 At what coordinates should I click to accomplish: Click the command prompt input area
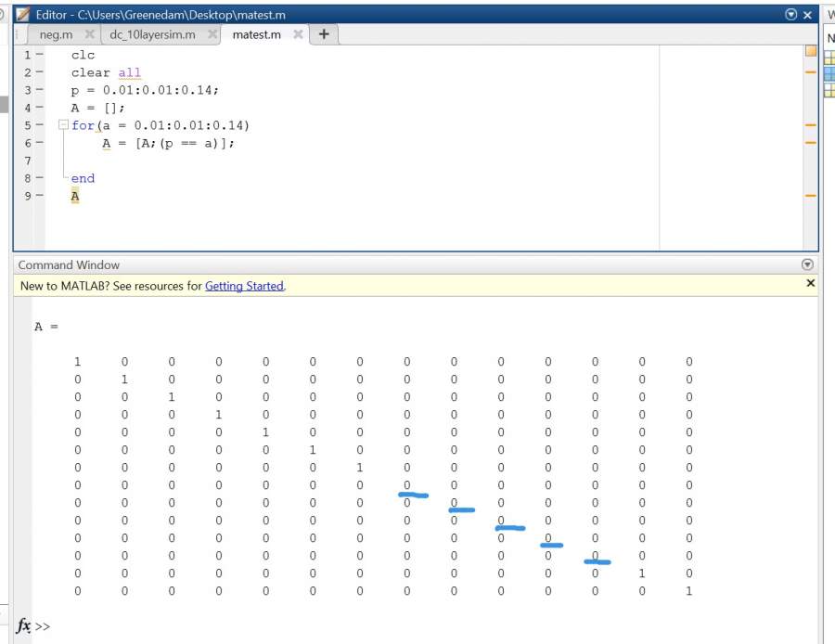pos(426,626)
